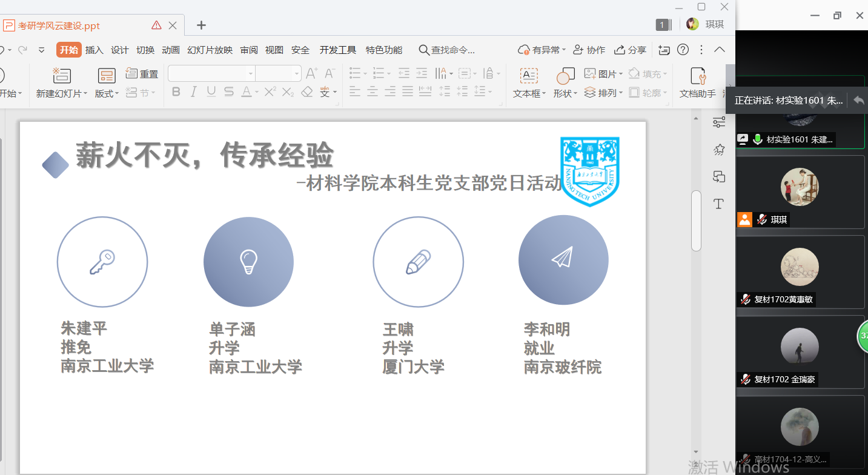Click the vertical scrollbar thumb beside slide
This screenshot has width=868, height=475.
(696, 221)
